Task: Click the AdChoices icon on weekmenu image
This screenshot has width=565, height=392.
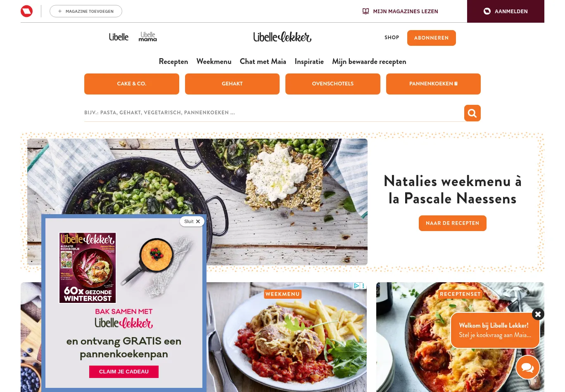Action: click(356, 286)
